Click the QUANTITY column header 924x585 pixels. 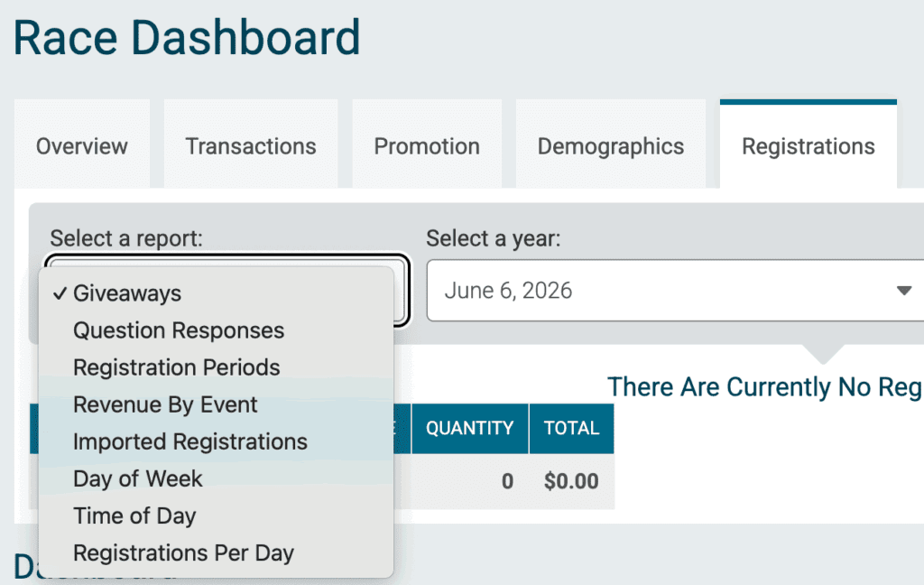[x=469, y=428]
